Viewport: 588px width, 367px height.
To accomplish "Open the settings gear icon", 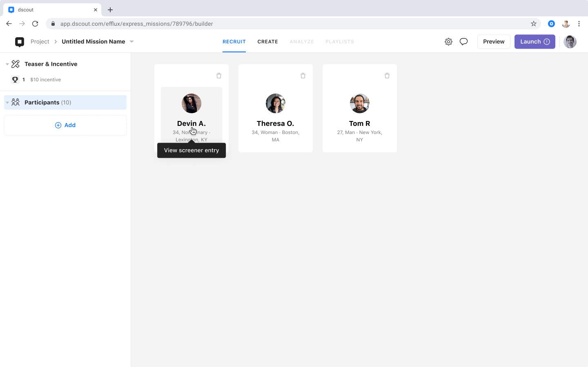I will coord(448,42).
